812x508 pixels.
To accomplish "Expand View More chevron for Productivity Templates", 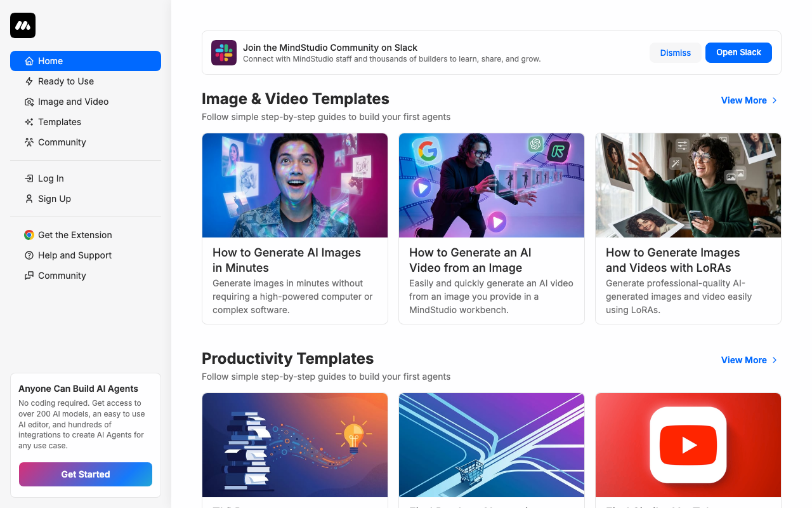I will [775, 360].
